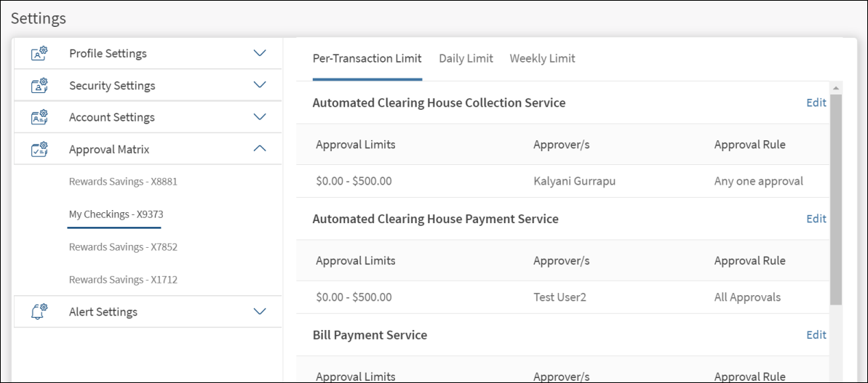
Task: Edit Automated Clearing House Collection Service
Action: tap(816, 103)
